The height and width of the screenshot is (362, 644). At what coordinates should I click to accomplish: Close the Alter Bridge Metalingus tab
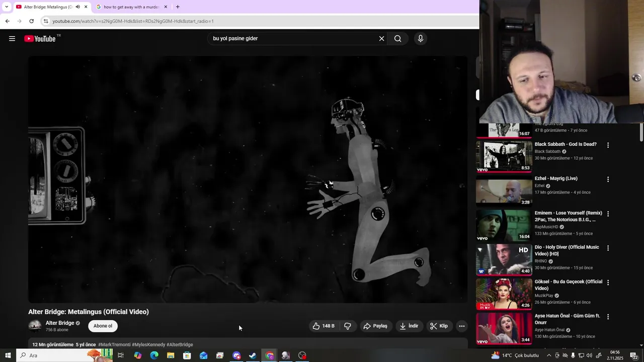click(x=86, y=7)
